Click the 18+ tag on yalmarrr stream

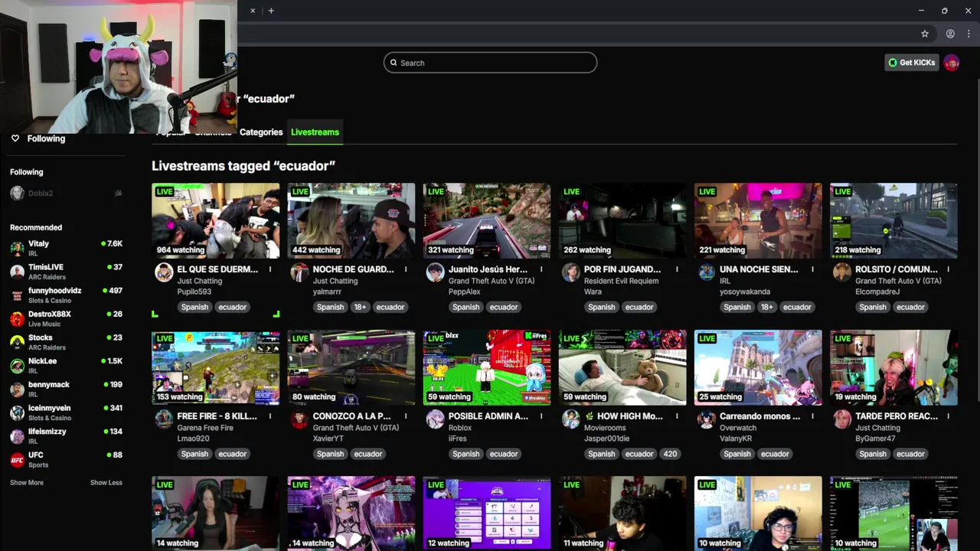(x=360, y=307)
